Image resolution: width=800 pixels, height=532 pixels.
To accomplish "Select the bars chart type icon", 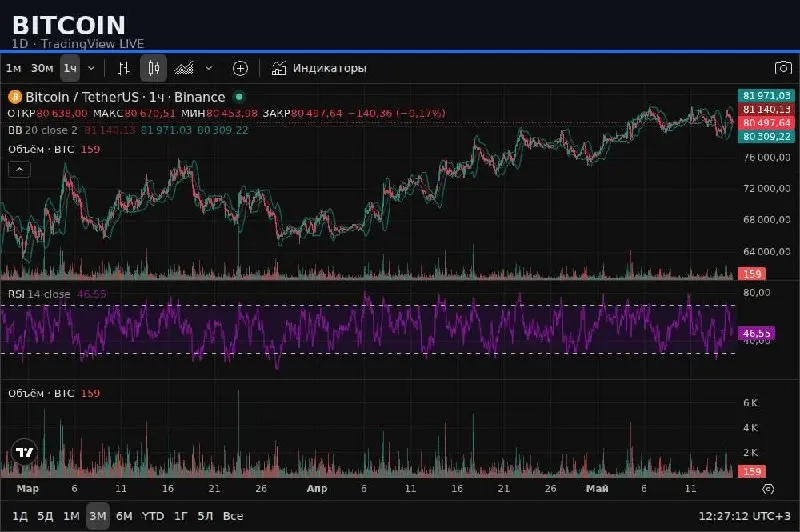I will [x=123, y=68].
